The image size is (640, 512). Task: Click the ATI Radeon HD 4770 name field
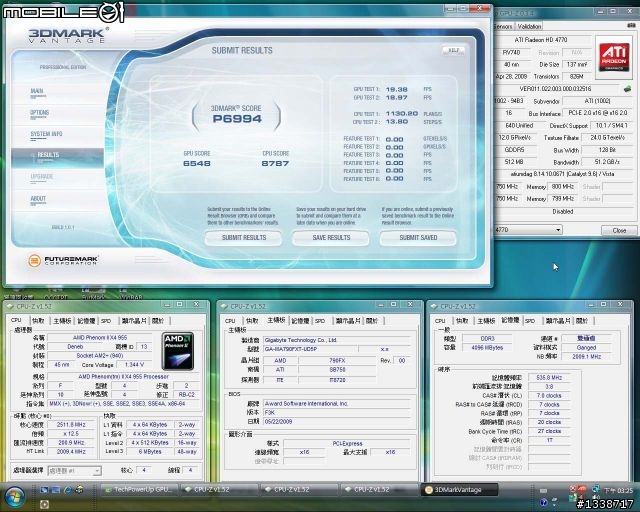(x=543, y=40)
